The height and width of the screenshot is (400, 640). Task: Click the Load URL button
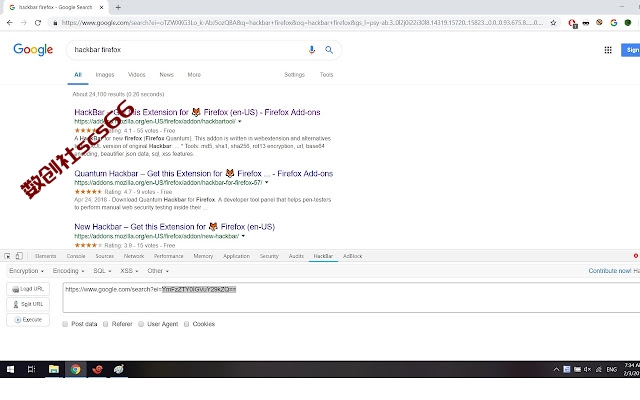tap(28, 289)
